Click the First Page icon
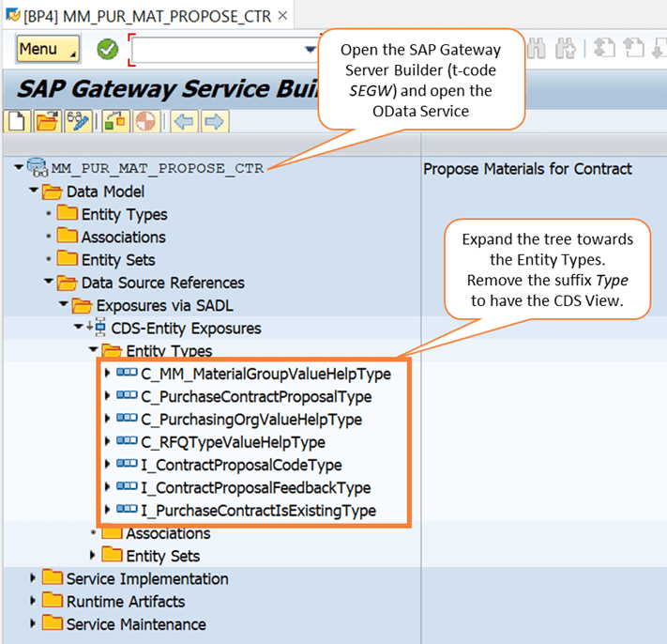The image size is (667, 644). point(604,48)
